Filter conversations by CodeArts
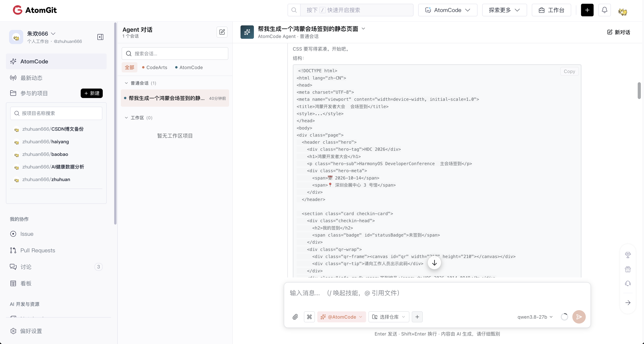The image size is (644, 344). point(155,67)
